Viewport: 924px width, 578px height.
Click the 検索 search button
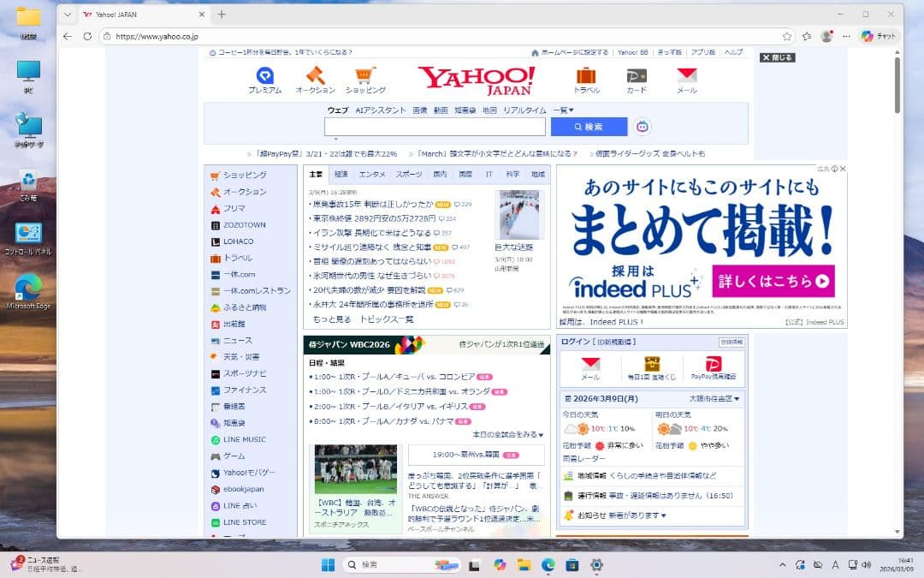589,127
